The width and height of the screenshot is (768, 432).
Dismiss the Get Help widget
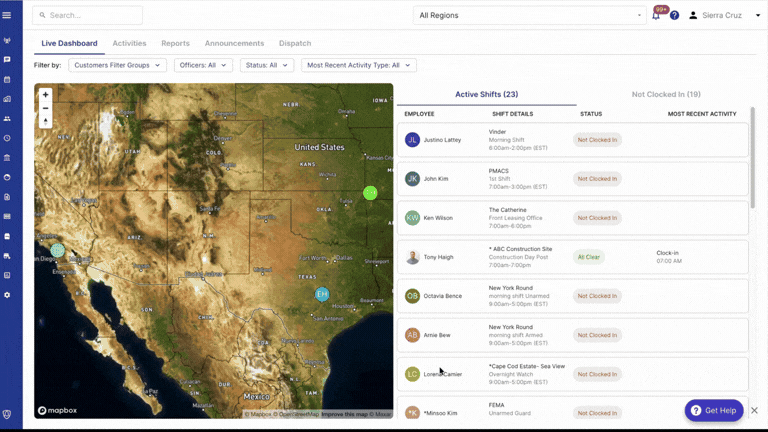point(754,410)
